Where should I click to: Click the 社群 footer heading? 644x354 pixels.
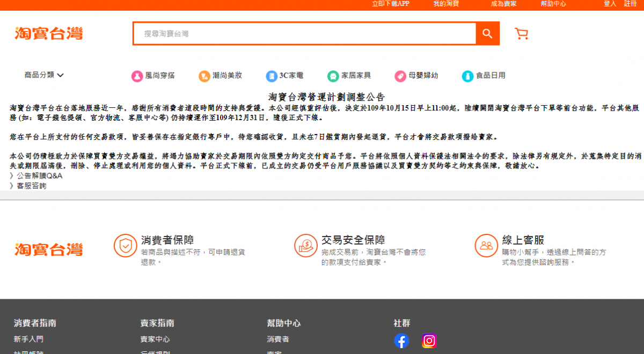402,323
